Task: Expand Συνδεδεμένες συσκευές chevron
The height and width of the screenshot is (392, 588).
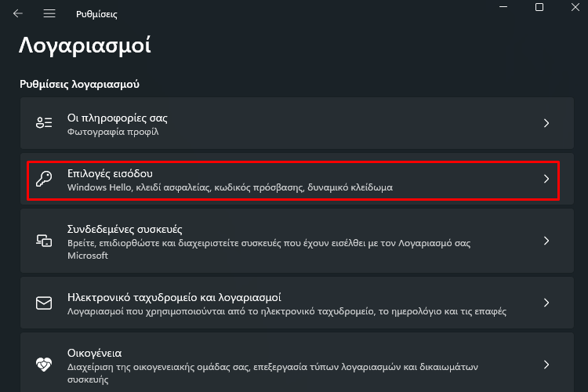Action: point(546,241)
